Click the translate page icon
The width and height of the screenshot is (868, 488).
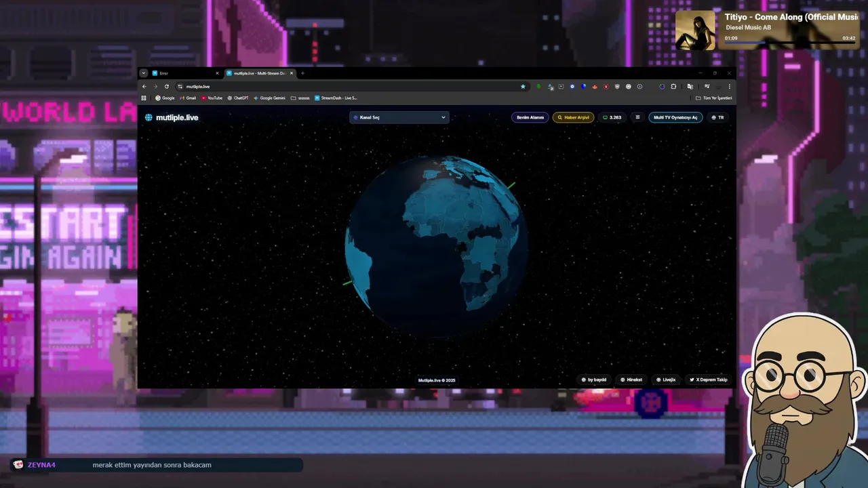[690, 87]
